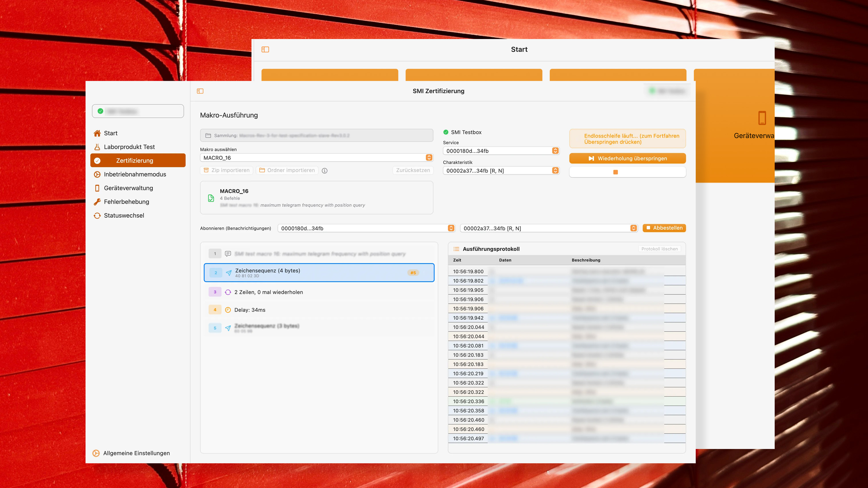Open Laborprodukt Test section
This screenshot has width=868, height=488.
coord(138,147)
